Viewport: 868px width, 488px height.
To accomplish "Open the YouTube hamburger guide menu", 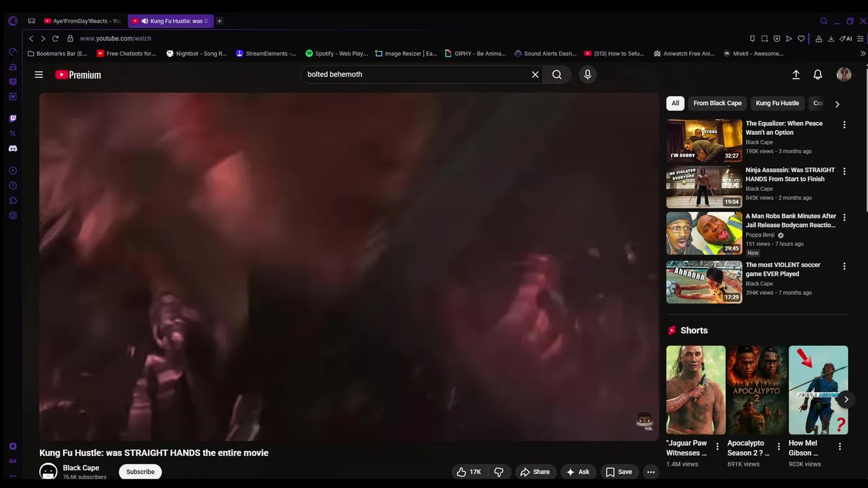I will pos(39,75).
